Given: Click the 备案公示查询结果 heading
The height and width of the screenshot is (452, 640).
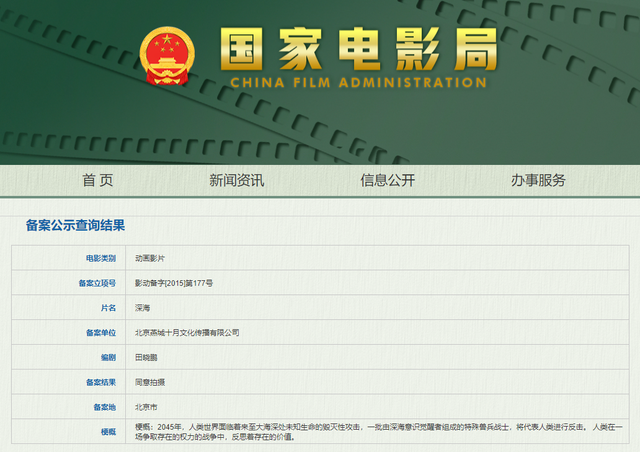Looking at the screenshot, I should click(76, 225).
